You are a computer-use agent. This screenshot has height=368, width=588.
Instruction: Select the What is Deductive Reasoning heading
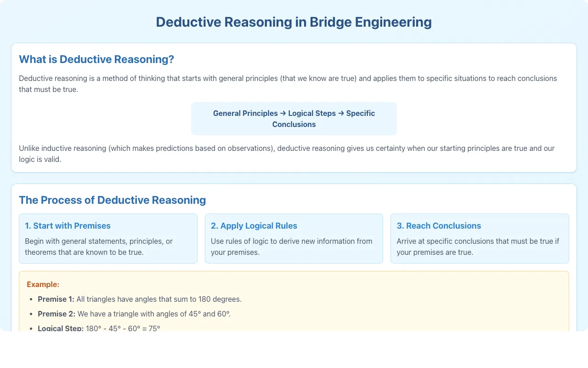96,59
